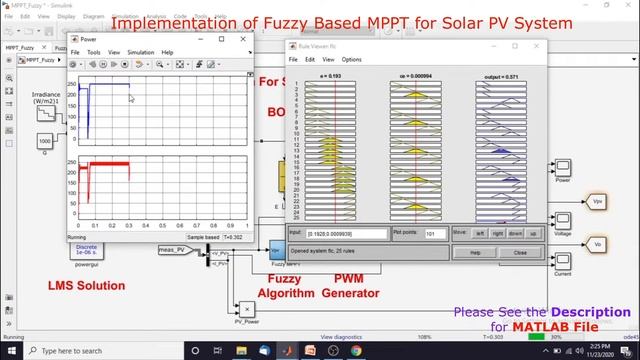This screenshot has width=640, height=360.
Task: Open dropdown arrow at right end of Simulink breadcrumb bar
Action: pyautogui.click(x=634, y=60)
